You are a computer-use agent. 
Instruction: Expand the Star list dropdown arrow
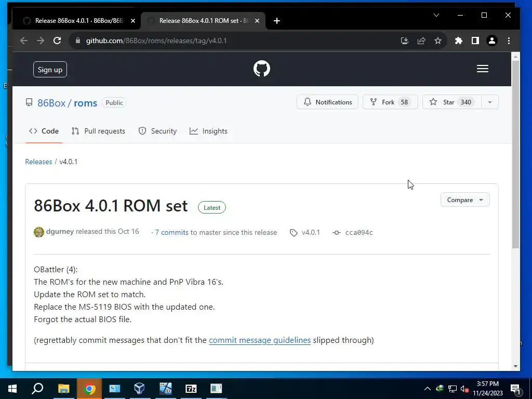pyautogui.click(x=489, y=102)
